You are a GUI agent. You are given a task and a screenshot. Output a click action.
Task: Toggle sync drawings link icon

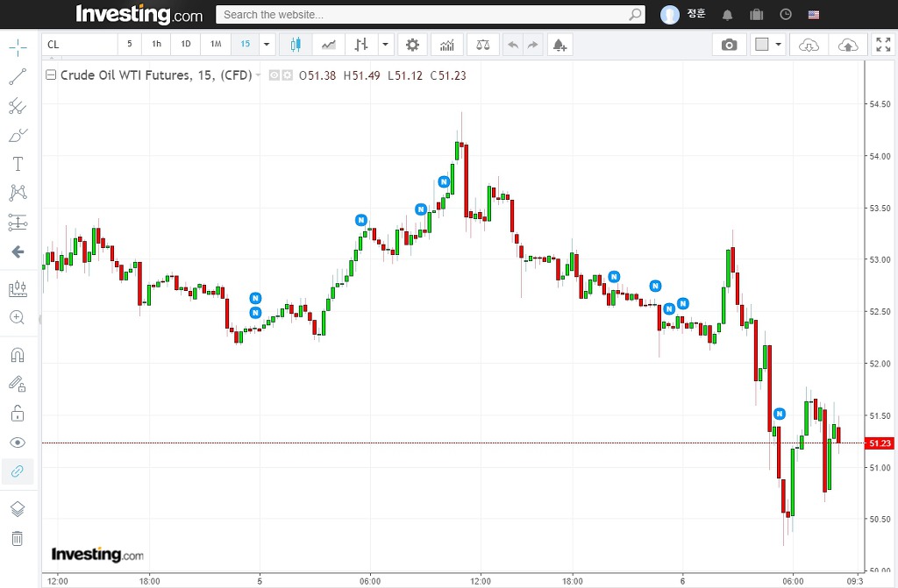click(x=18, y=471)
